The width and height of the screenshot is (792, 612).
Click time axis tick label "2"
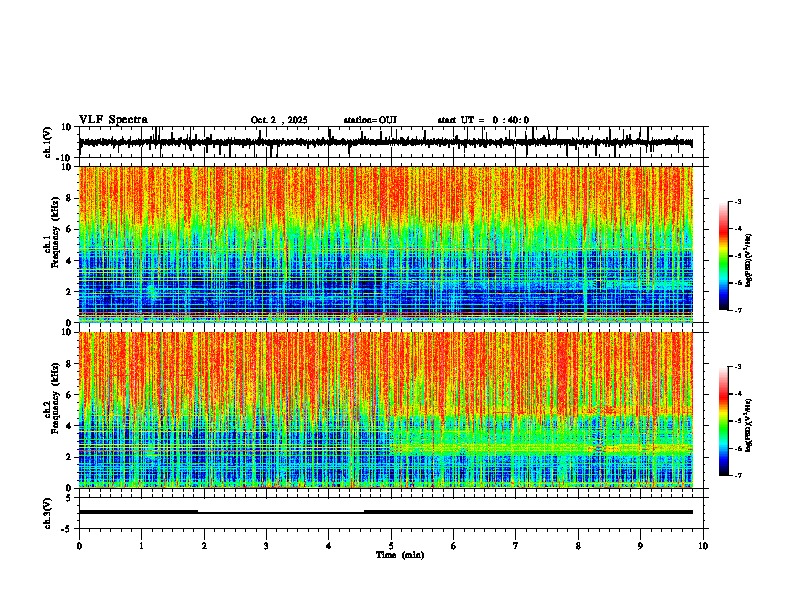pos(204,546)
